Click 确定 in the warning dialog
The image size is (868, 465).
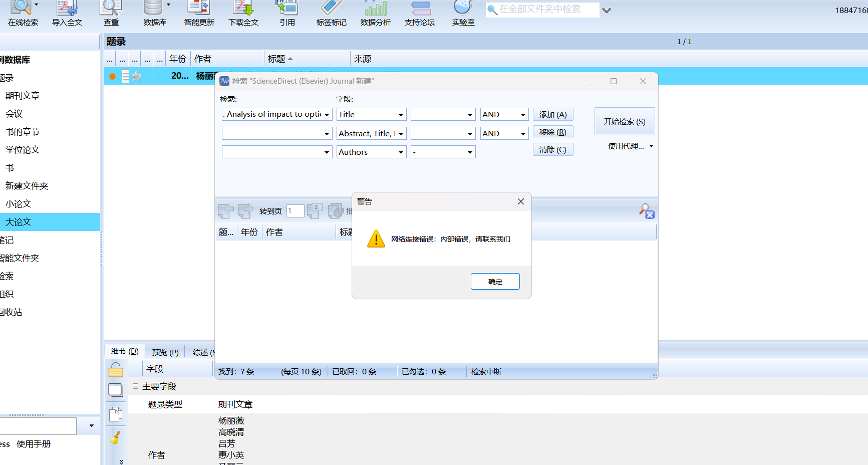click(495, 282)
